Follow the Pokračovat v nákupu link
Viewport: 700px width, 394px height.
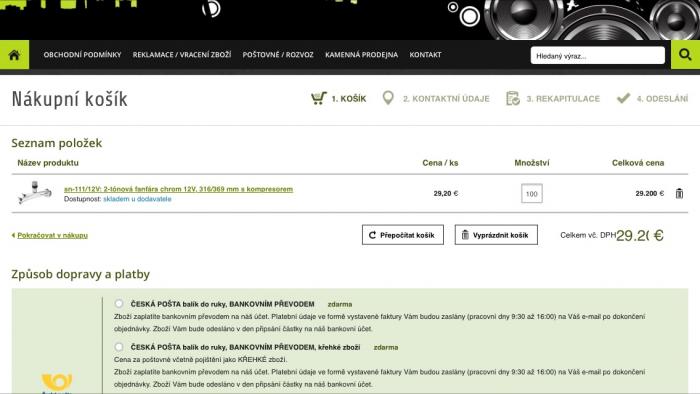pos(52,235)
